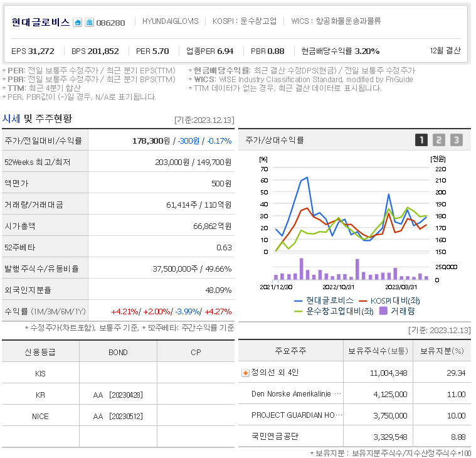The width and height of the screenshot is (476, 458).
Task: Click the CP column header
Action: 196,353
